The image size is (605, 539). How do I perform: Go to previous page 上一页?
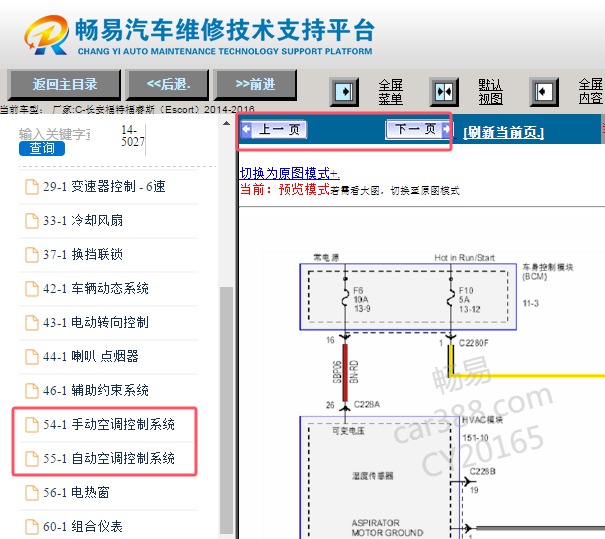[x=274, y=129]
